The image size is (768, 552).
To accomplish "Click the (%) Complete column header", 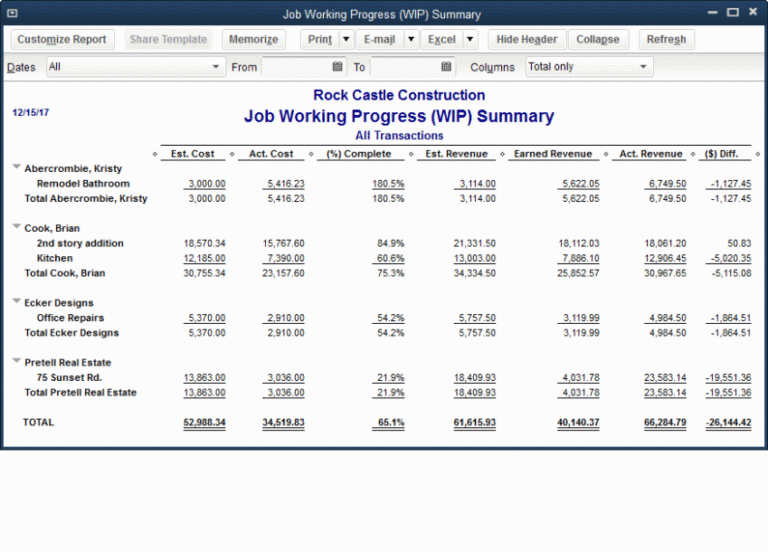I will (359, 154).
